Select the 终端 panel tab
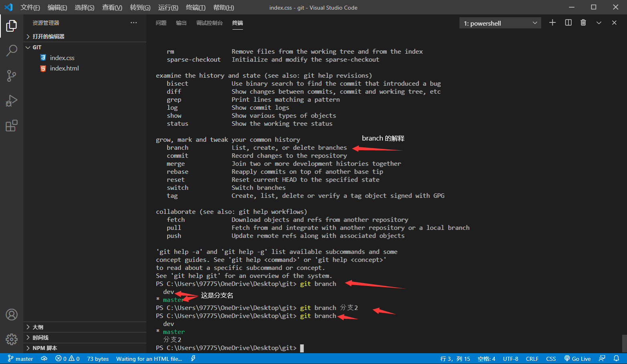The height and width of the screenshot is (364, 627). [x=237, y=23]
